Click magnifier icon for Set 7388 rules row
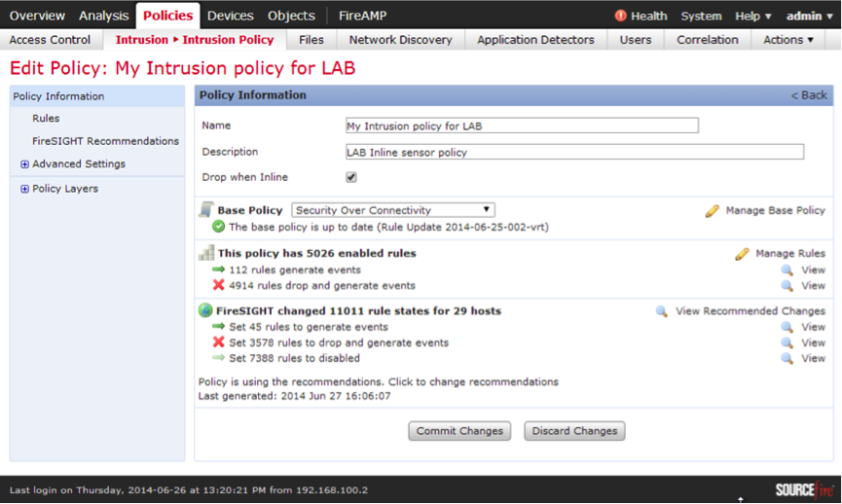This screenshot has height=504, width=842. (x=787, y=358)
